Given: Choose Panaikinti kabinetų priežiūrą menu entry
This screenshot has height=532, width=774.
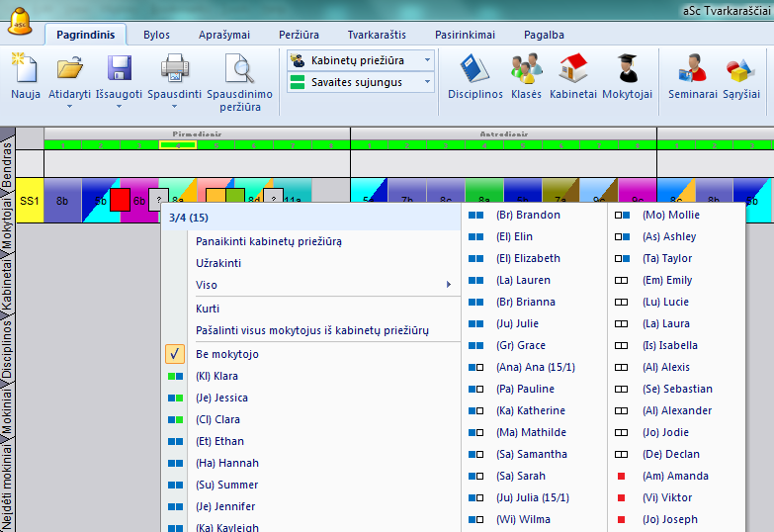Looking at the screenshot, I should tap(269, 241).
